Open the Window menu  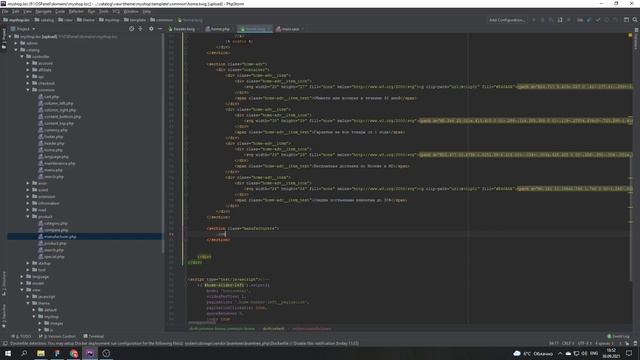click(131, 11)
